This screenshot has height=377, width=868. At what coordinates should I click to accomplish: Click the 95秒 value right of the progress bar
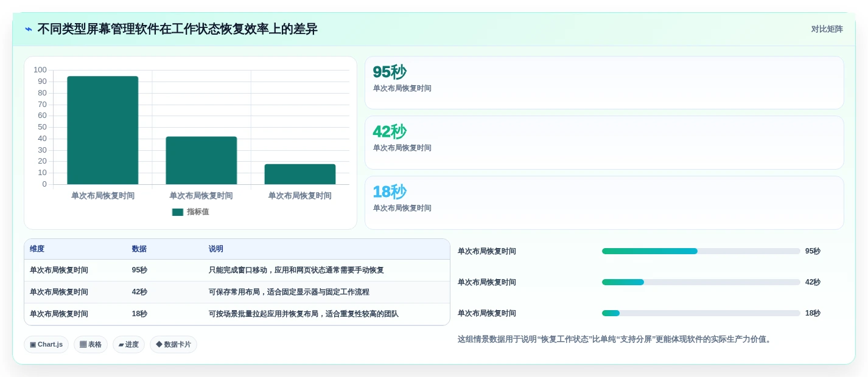(x=813, y=251)
